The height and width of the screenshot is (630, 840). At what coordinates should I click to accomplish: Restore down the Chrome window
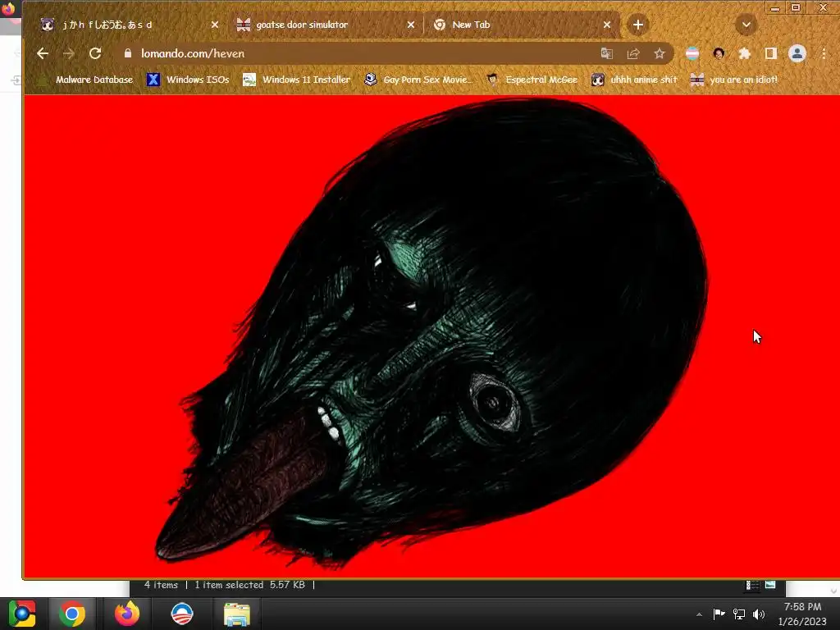pos(796,7)
